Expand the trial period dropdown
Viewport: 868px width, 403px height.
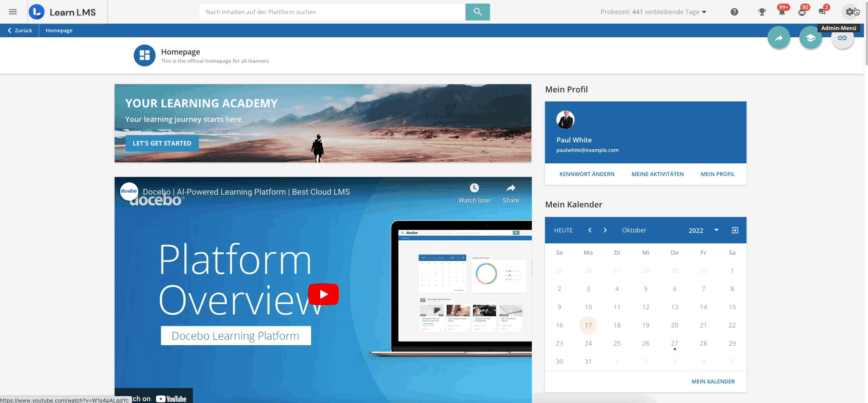click(704, 12)
